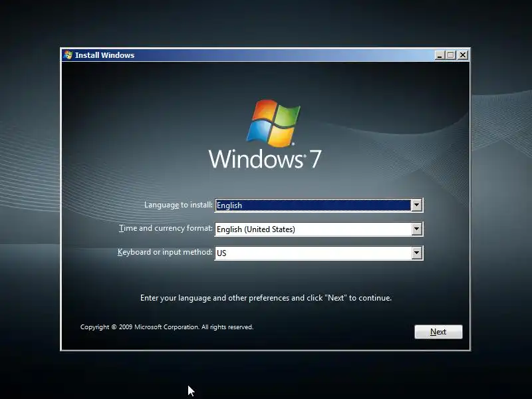This screenshot has width=532, height=399.
Task: Click the 'Enter your language and other preferences' instruction
Action: 265,298
